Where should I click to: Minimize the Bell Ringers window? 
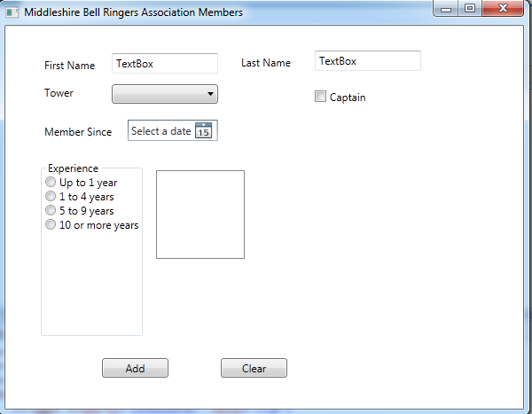[x=446, y=9]
